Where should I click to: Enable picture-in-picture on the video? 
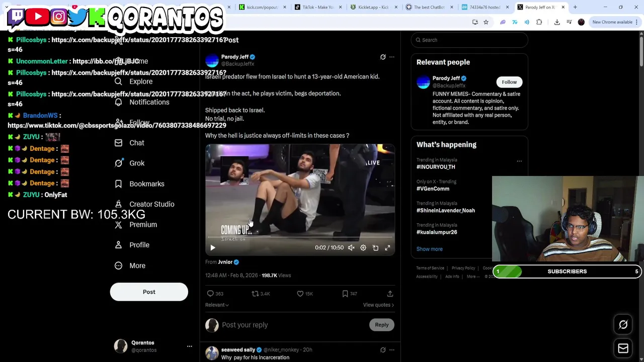375,247
